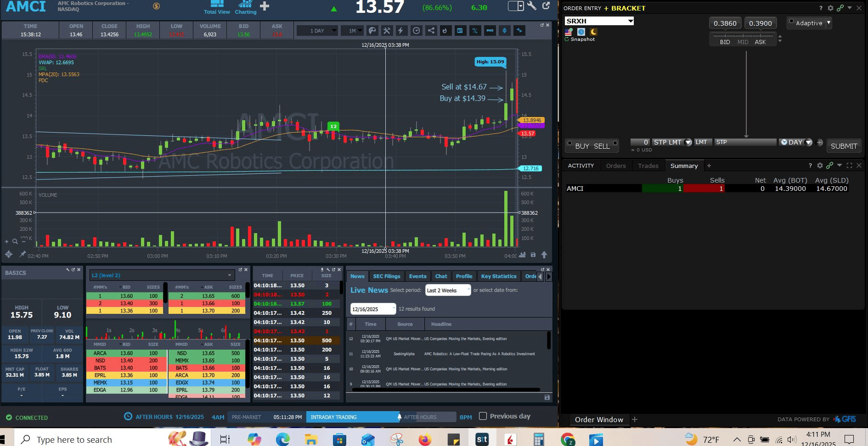Click the high/low percent icon in chart toolbar

click(x=475, y=31)
